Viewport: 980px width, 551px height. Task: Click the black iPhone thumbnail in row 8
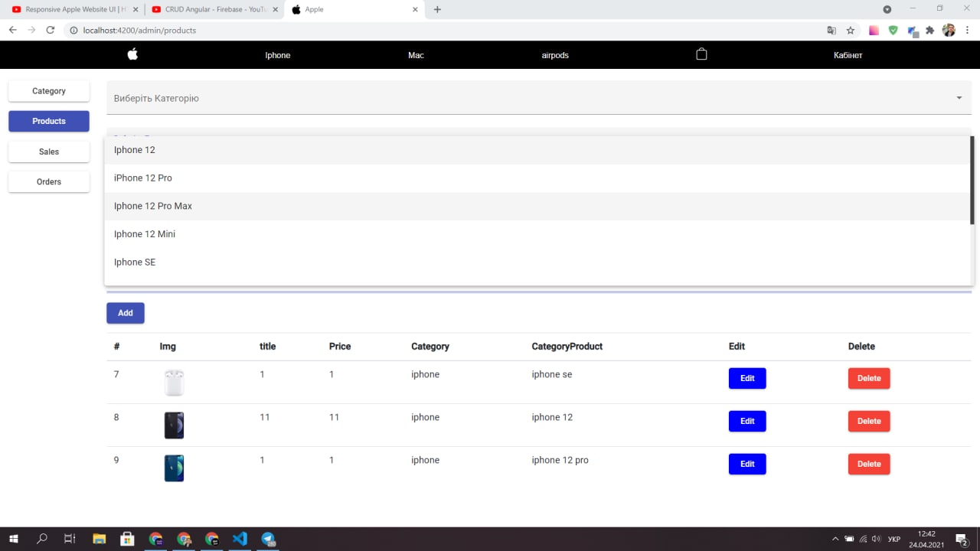click(x=174, y=425)
